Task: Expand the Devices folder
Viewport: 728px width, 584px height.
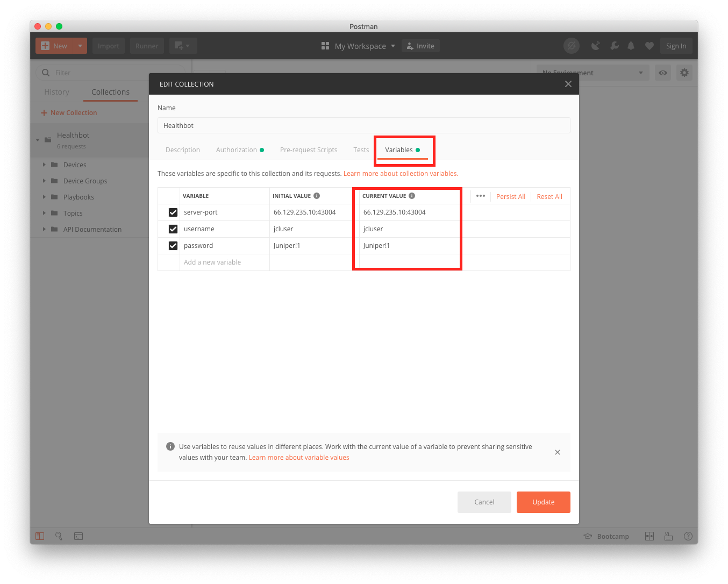Action: pos(44,165)
